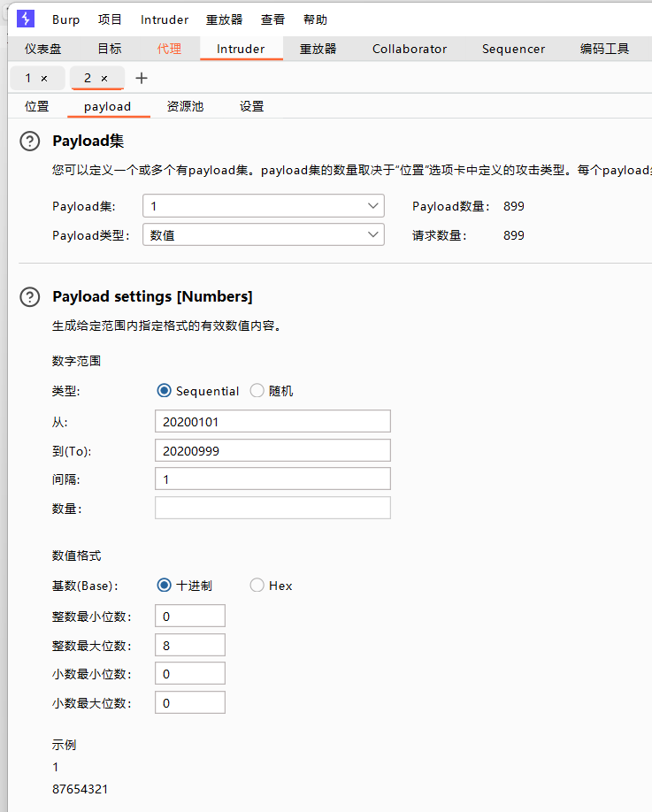Open the 位置 sub-tab
Viewport: 652px width, 812px height.
(x=37, y=106)
